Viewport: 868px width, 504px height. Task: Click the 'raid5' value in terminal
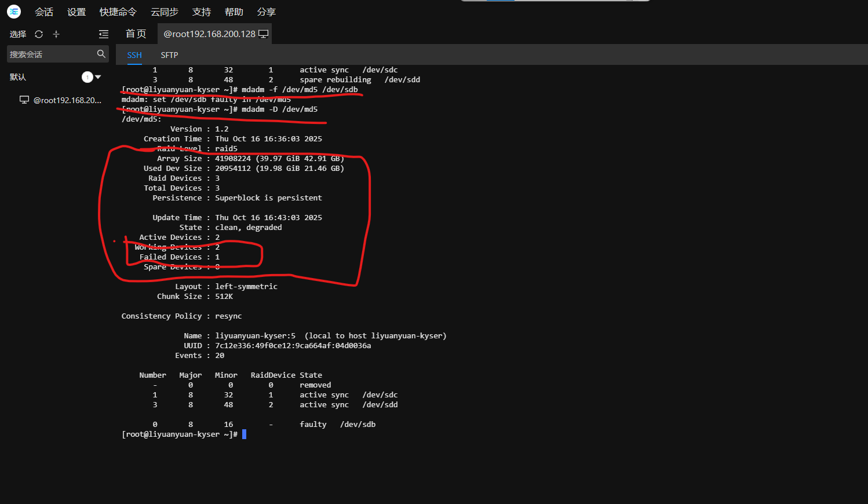pyautogui.click(x=226, y=148)
